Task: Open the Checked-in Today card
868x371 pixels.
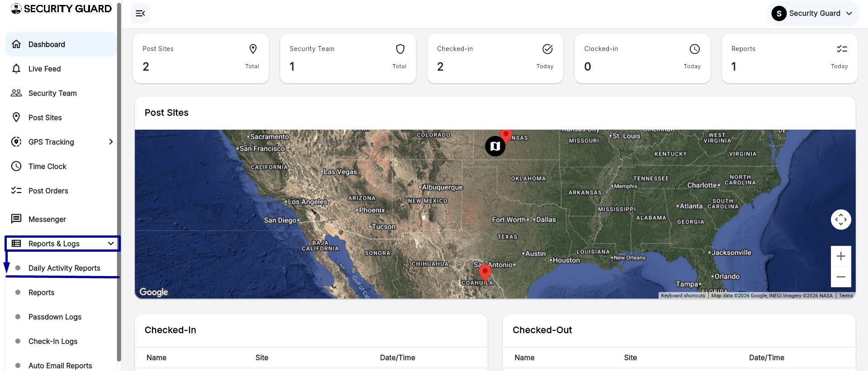Action: pos(495,58)
